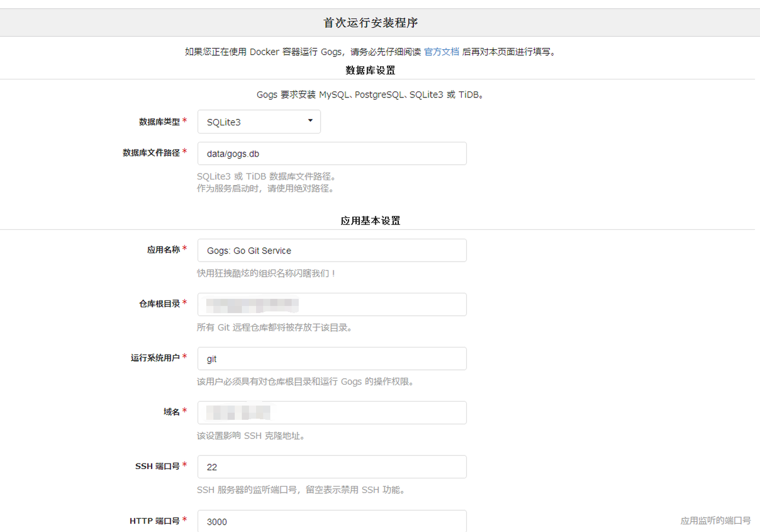Click the 应用监听的端口号 text
The width and height of the screenshot is (760, 532).
coord(715,521)
